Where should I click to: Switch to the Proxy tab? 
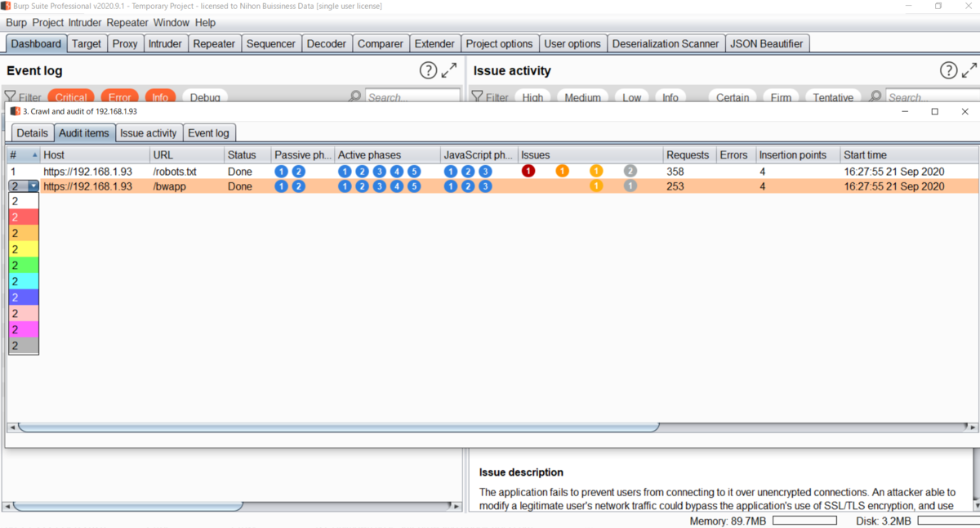[125, 43]
